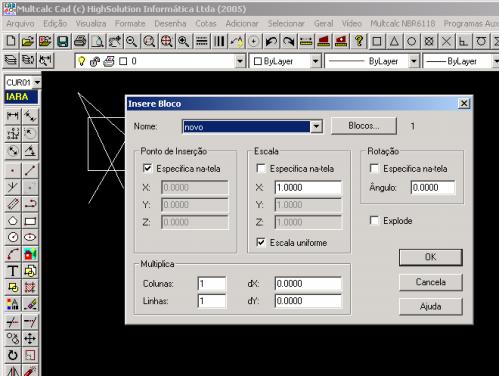
Task: Toggle the layer lock icon
Action: coord(95,61)
